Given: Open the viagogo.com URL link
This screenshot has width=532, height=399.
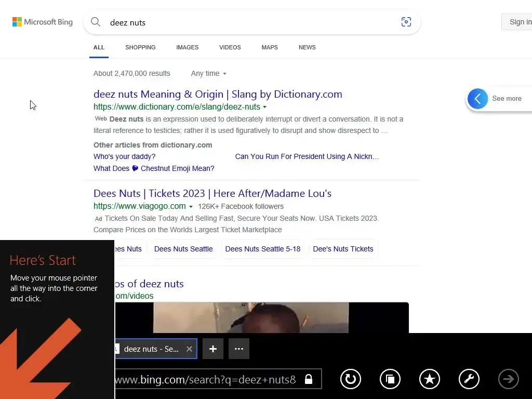Looking at the screenshot, I should point(139,206).
